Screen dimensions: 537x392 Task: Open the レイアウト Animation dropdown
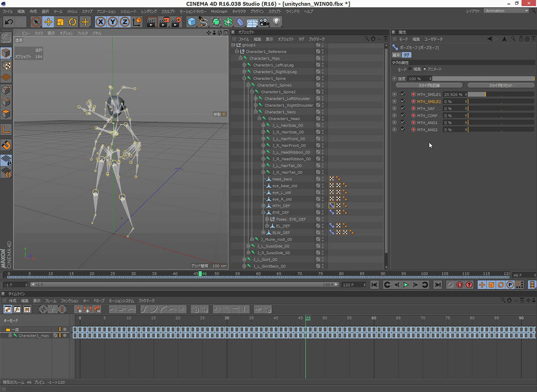[507, 11]
